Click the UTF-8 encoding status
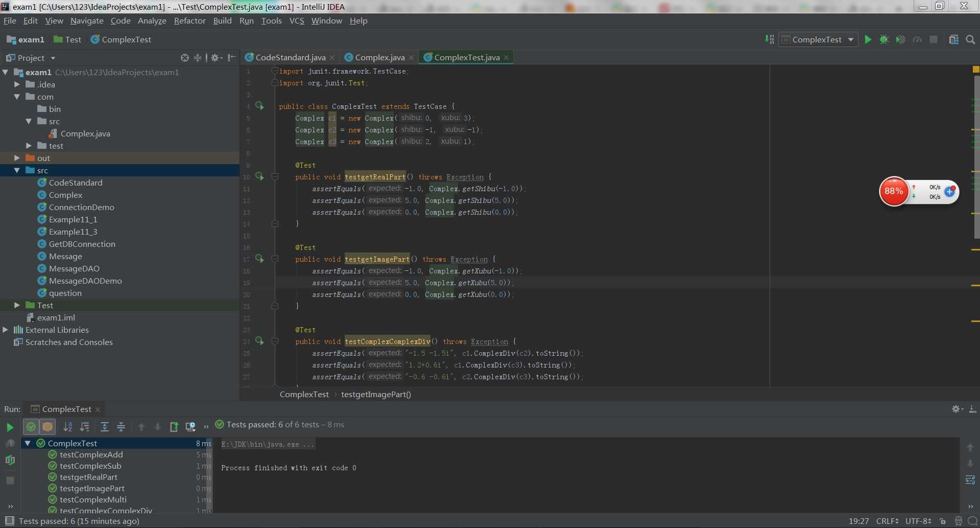This screenshot has height=528, width=980. 918,521
